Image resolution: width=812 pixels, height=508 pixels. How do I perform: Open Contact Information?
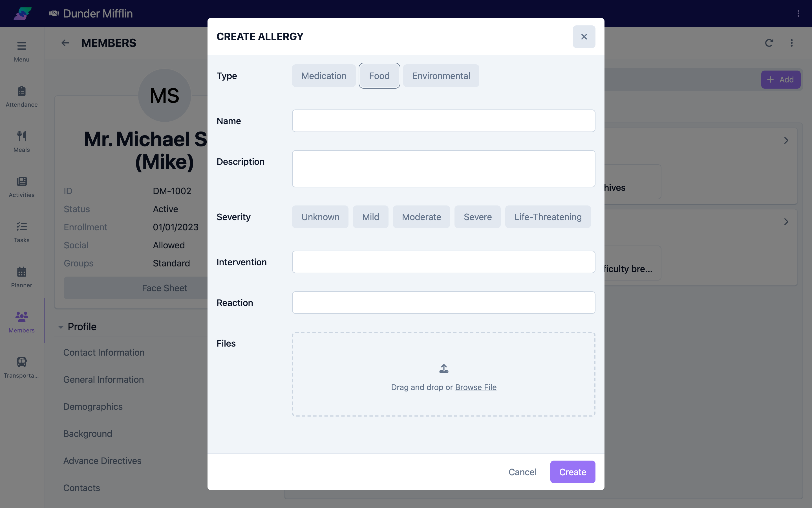(104, 352)
